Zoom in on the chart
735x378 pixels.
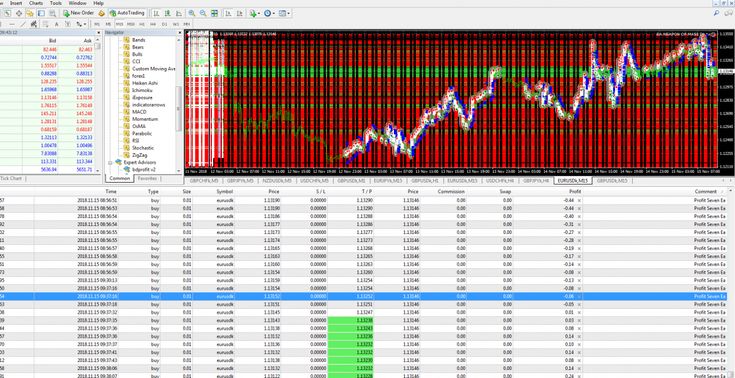pos(192,13)
